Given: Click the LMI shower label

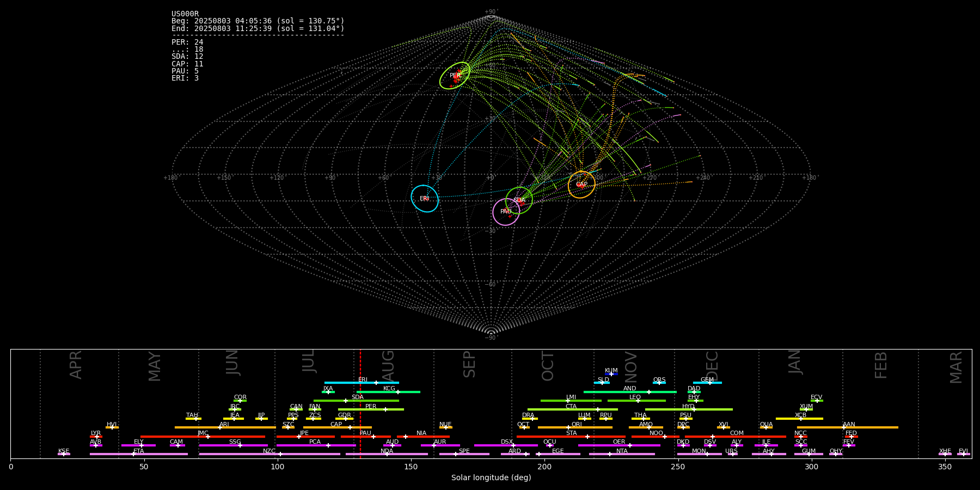Looking at the screenshot, I should [x=571, y=397].
